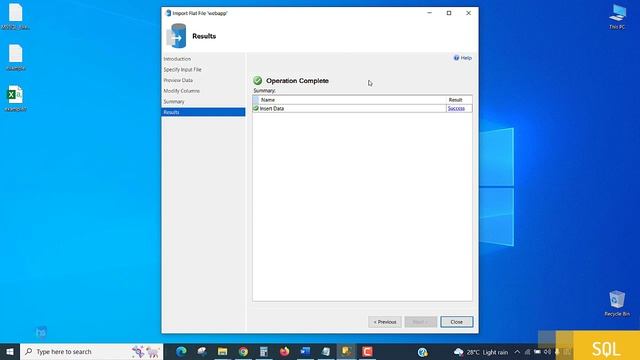Select the Modify Columns step
The height and width of the screenshot is (360, 640).
coord(182,91)
